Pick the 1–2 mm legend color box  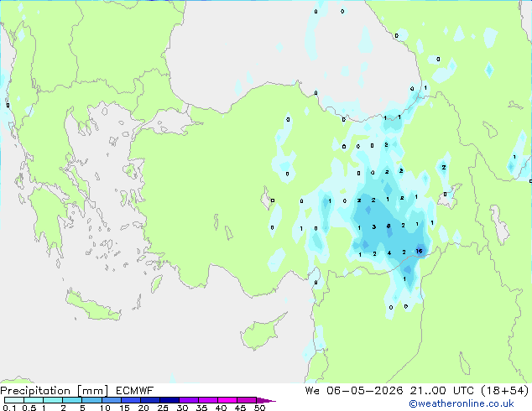pos(53,400)
